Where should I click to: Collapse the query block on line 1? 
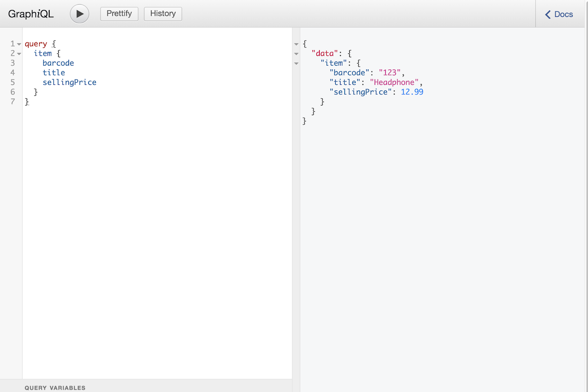(18, 44)
